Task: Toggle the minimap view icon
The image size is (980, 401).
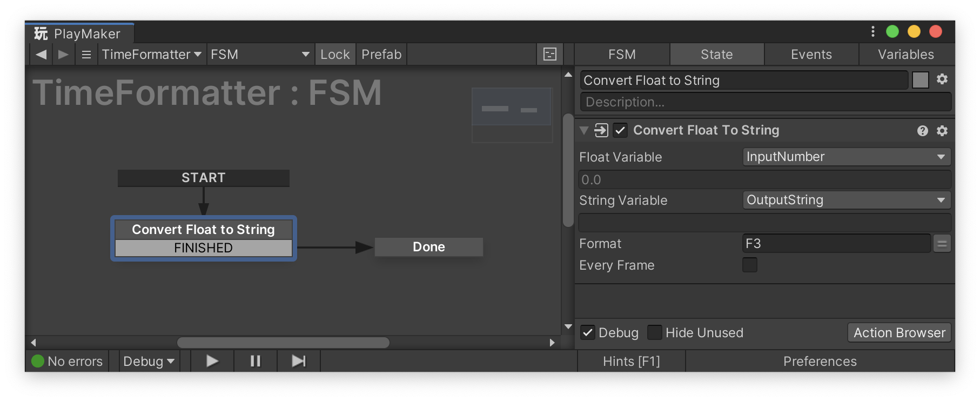Action: [x=550, y=54]
